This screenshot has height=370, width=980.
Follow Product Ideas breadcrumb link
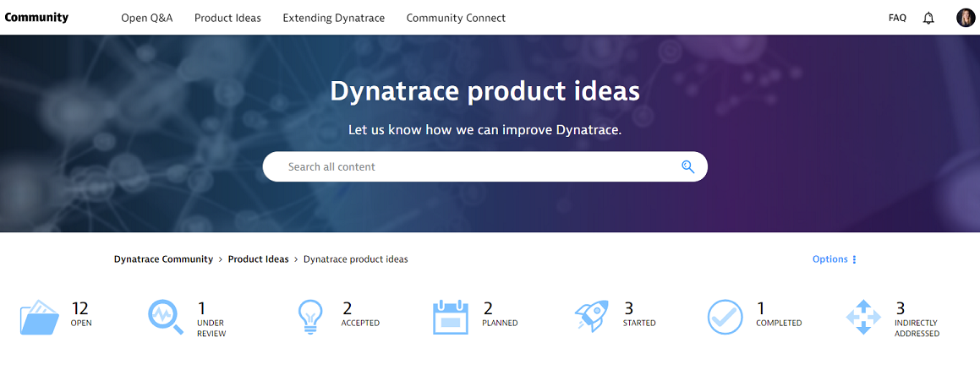pos(258,259)
